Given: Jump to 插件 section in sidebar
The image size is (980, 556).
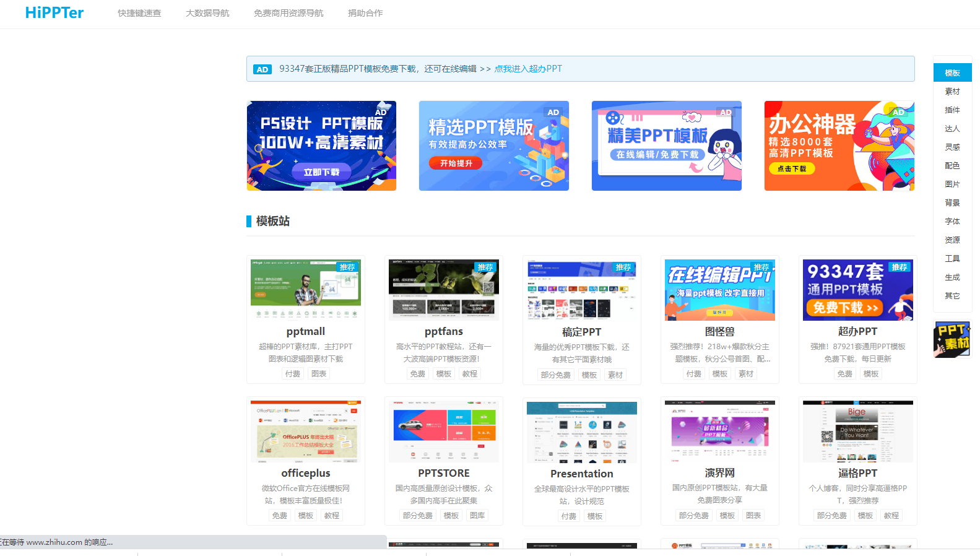Looking at the screenshot, I should pos(952,110).
